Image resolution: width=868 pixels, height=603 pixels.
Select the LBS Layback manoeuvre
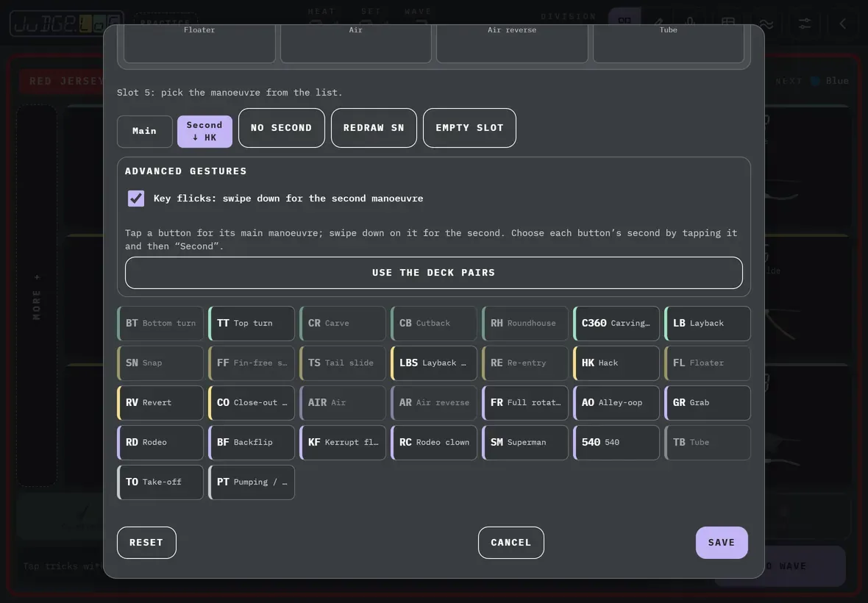tap(433, 363)
